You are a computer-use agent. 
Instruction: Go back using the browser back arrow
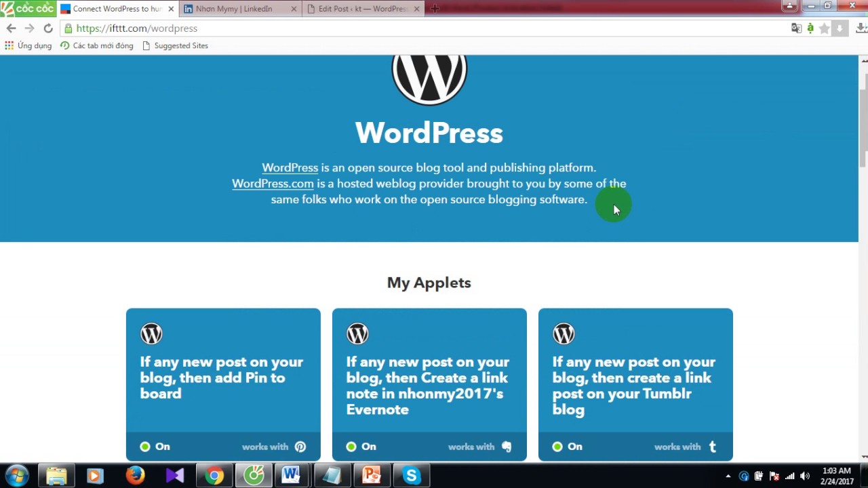click(11, 28)
